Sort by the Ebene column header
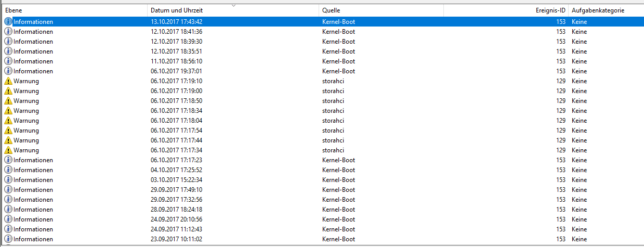The height and width of the screenshot is (247, 644). click(74, 10)
